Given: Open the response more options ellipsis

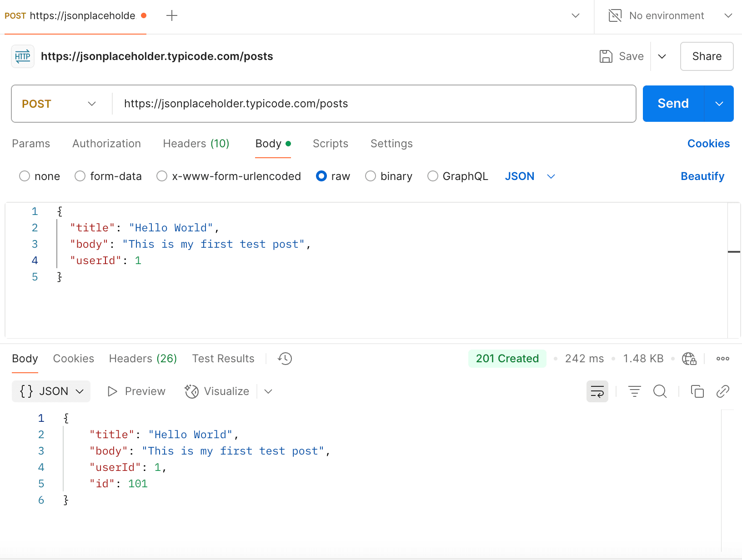Looking at the screenshot, I should tap(722, 359).
